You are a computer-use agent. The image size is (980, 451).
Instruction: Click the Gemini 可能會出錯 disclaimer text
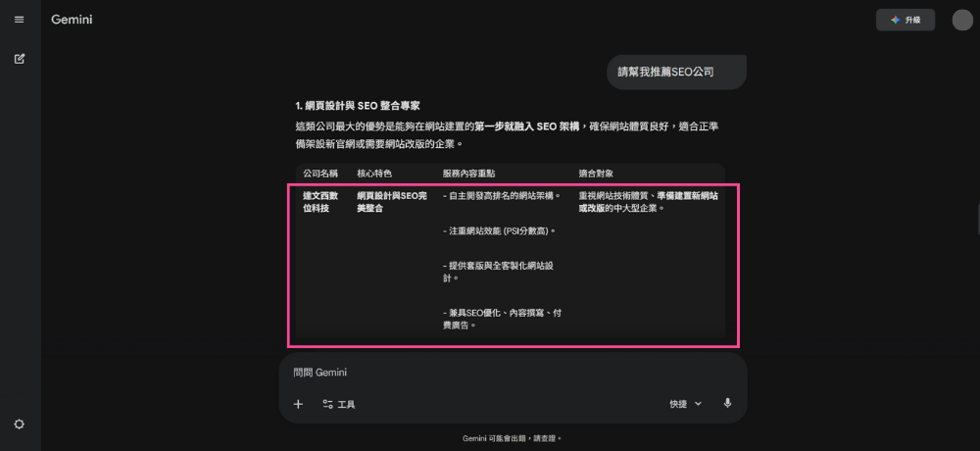[x=513, y=438]
